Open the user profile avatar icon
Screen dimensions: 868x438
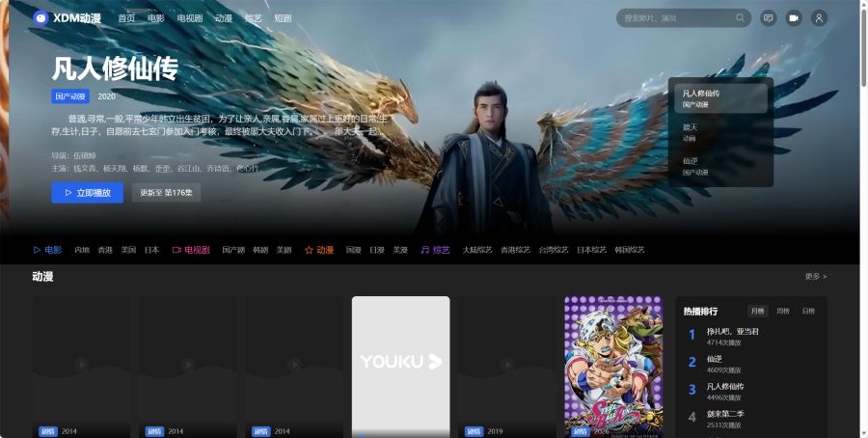point(819,17)
